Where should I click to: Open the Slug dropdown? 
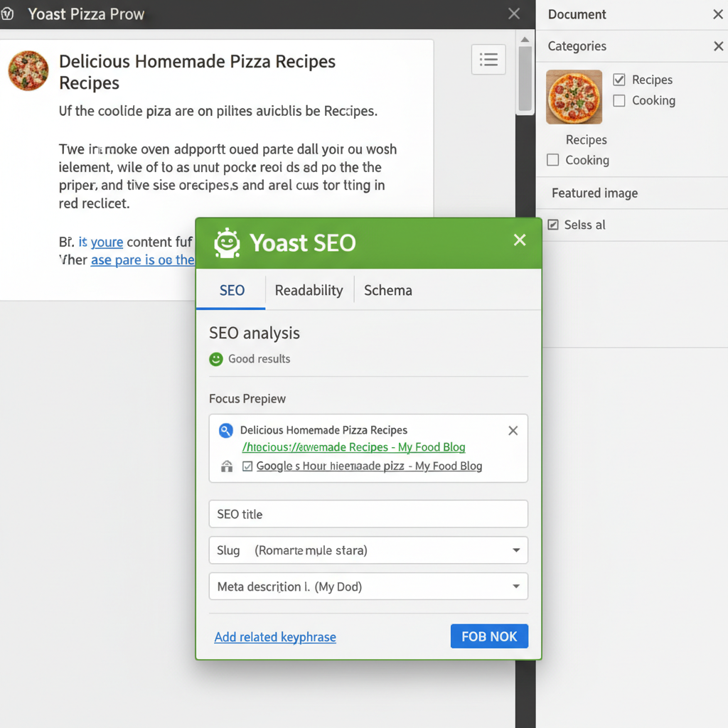(x=517, y=550)
